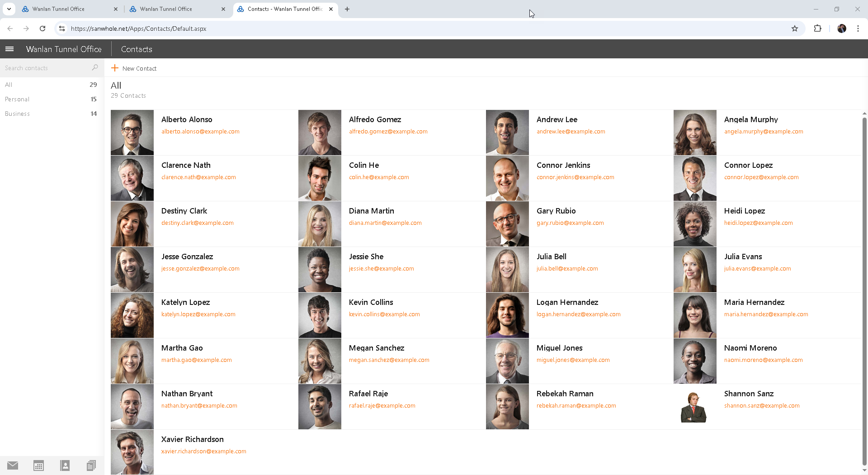Click the search magnifier icon

[94, 68]
